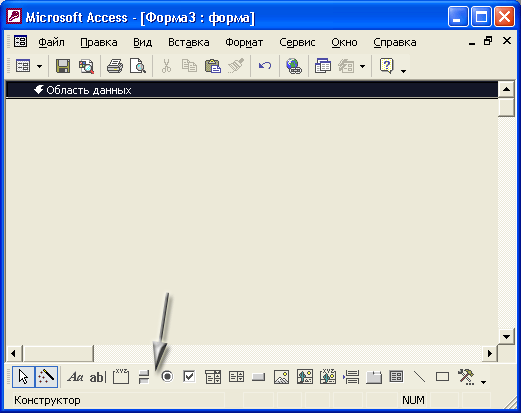
Task: Open the Вставка menu
Action: coord(189,42)
